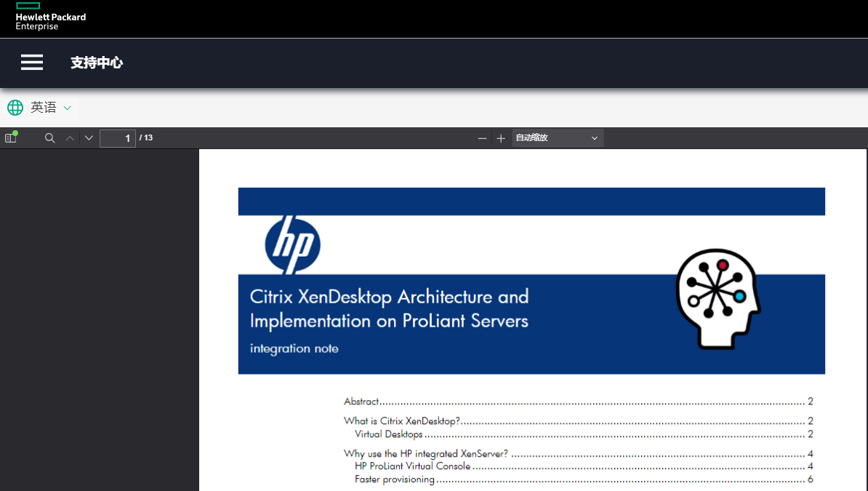The height and width of the screenshot is (491, 868).
Task: Click the globe language icon
Action: tap(15, 108)
